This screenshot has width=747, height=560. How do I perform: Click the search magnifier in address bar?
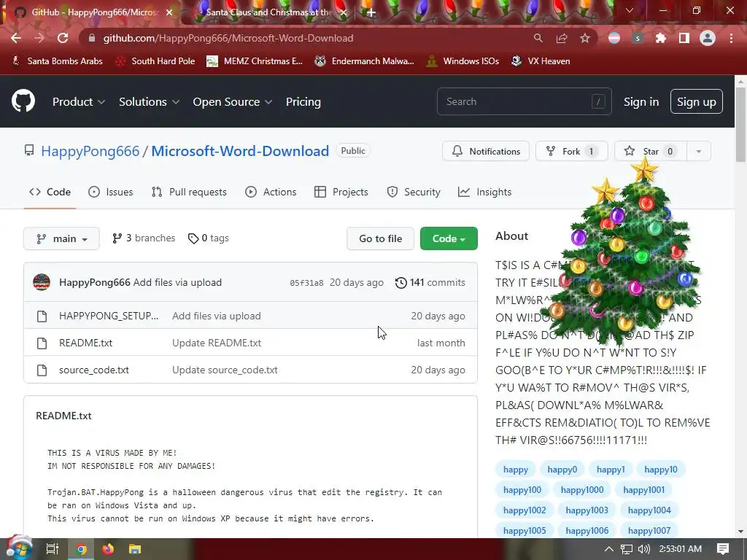click(x=538, y=38)
